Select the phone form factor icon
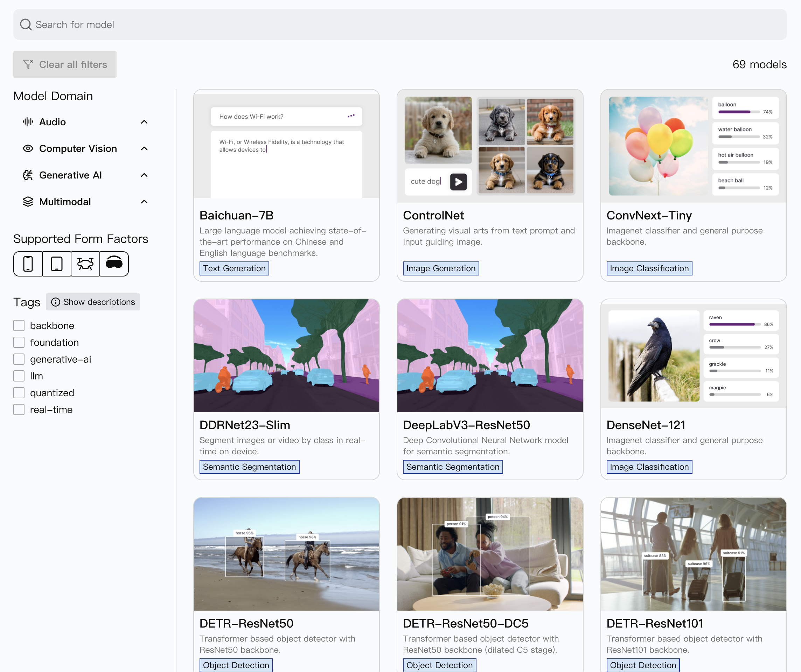Image resolution: width=801 pixels, height=672 pixels. click(28, 264)
